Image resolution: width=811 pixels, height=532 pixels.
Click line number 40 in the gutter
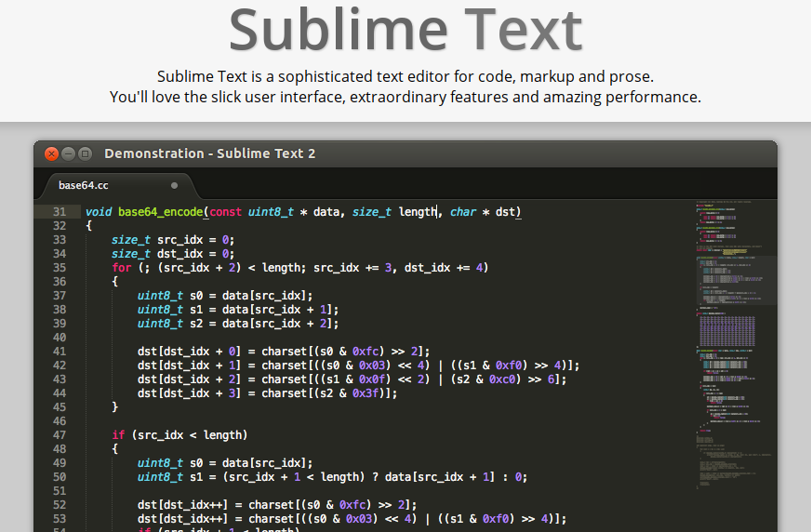(60, 338)
